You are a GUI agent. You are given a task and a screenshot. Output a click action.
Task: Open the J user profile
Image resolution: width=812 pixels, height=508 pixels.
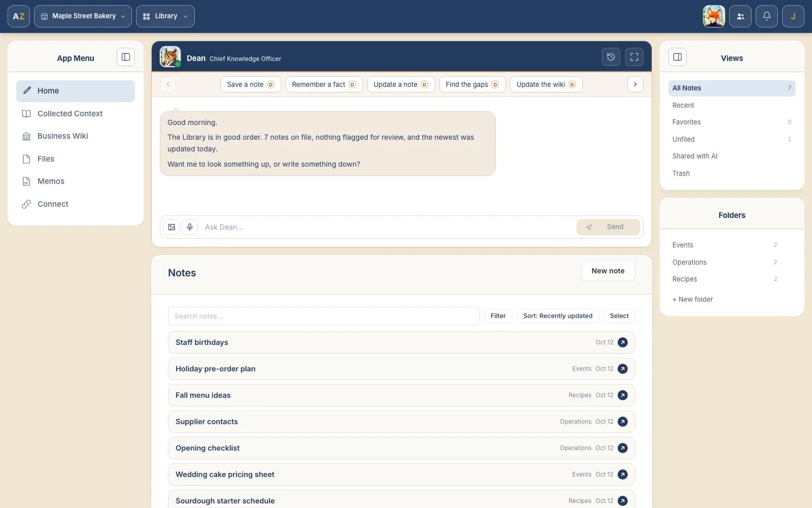[x=793, y=16]
